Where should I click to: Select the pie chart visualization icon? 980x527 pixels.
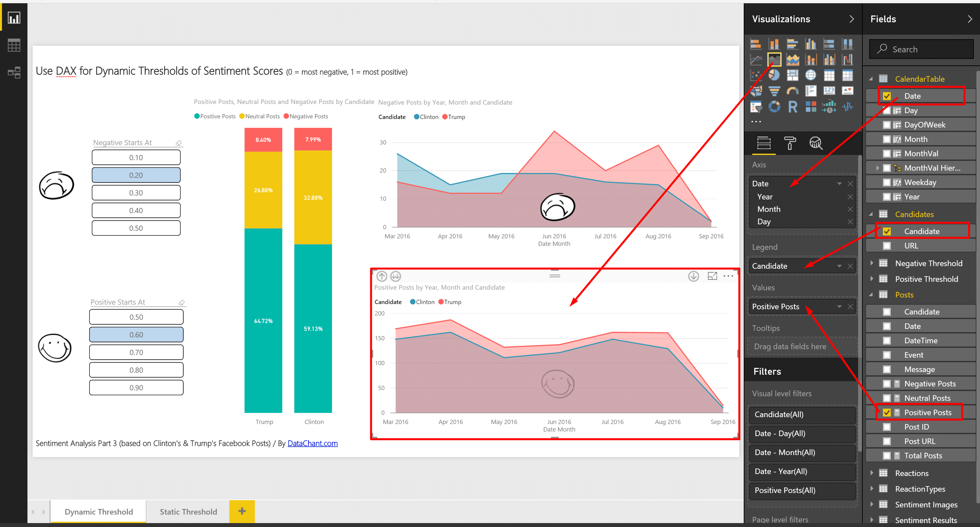pyautogui.click(x=774, y=75)
